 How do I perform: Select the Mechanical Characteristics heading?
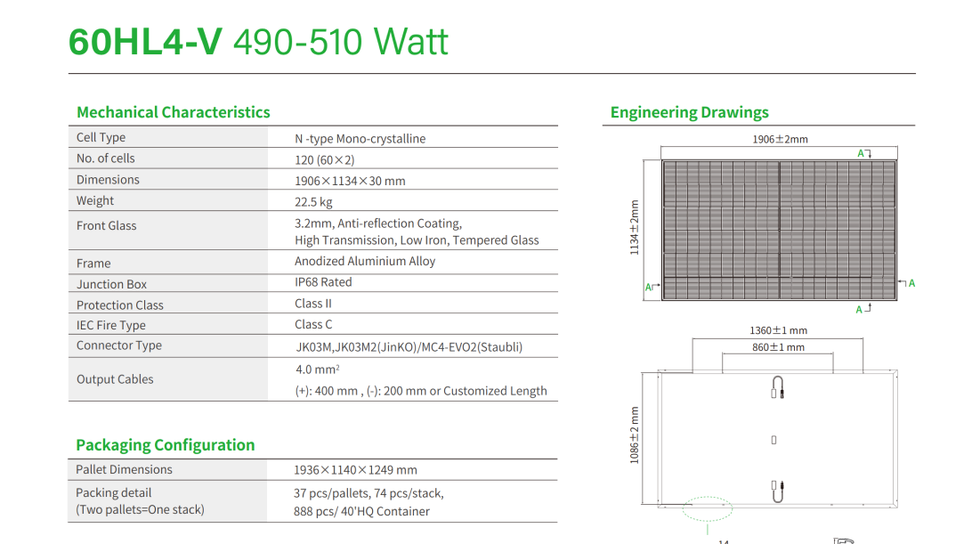pos(174,112)
